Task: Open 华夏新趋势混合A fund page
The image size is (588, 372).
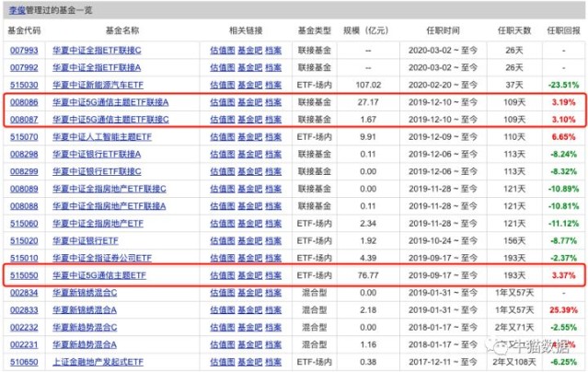Action: pos(85,344)
